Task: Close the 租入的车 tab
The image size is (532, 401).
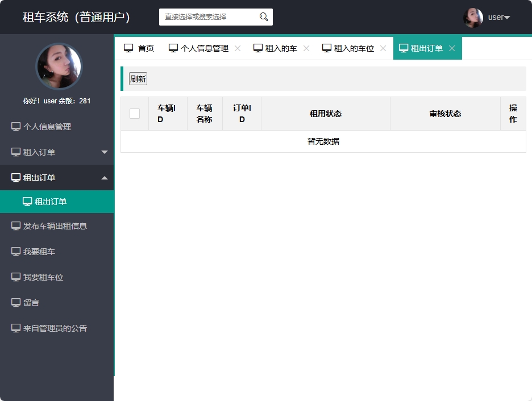Action: (306, 48)
